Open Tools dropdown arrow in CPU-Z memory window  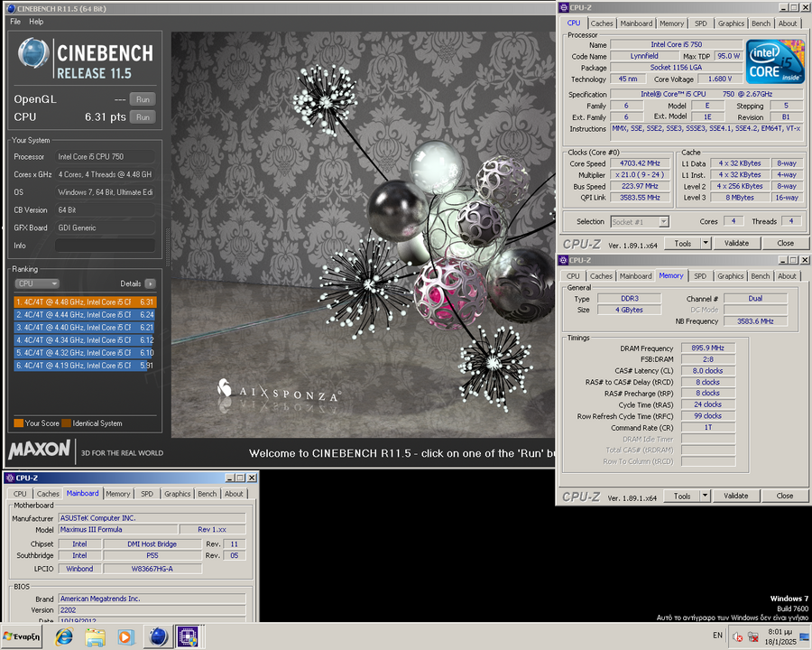click(x=705, y=496)
